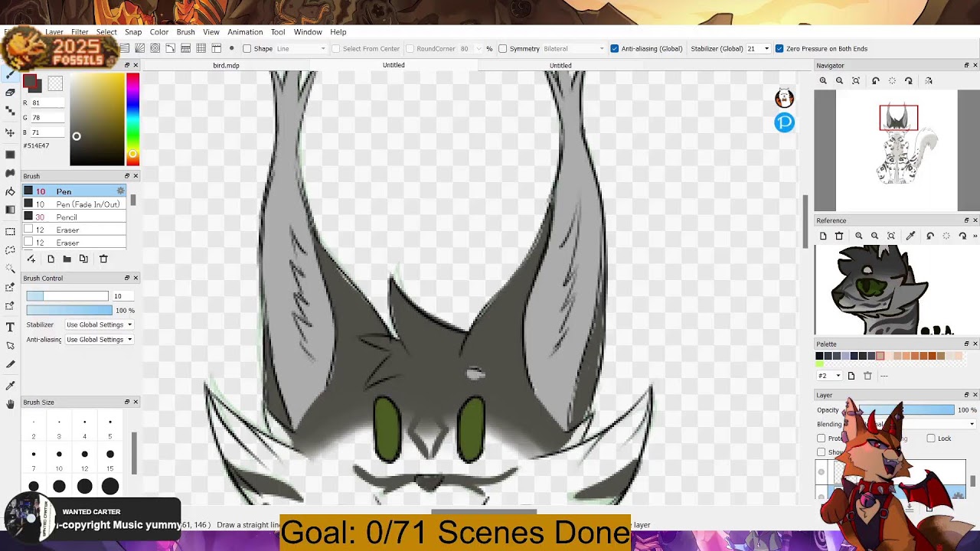The width and height of the screenshot is (980, 551).
Task: Select the Text tool
Action: pos(10,328)
